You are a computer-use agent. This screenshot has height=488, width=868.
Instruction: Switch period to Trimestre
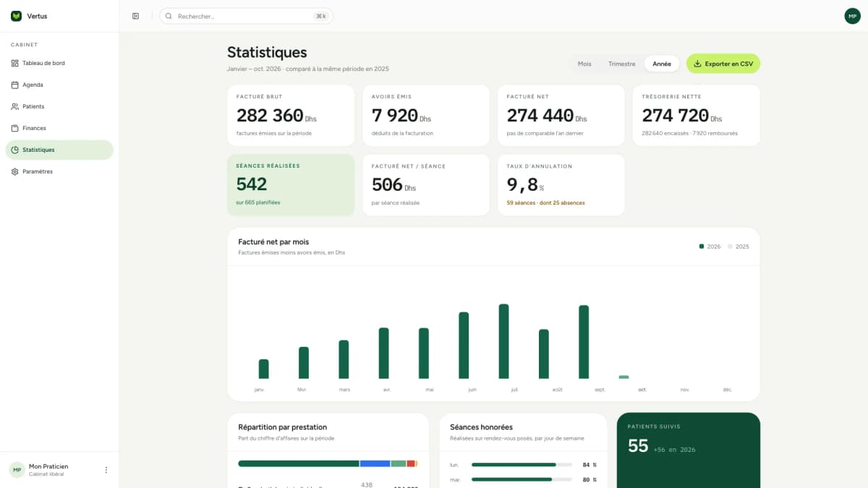[622, 64]
